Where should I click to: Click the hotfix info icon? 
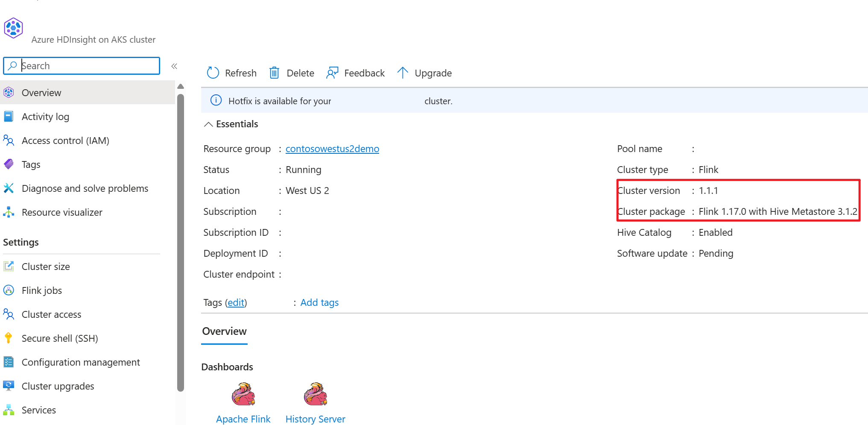(216, 100)
